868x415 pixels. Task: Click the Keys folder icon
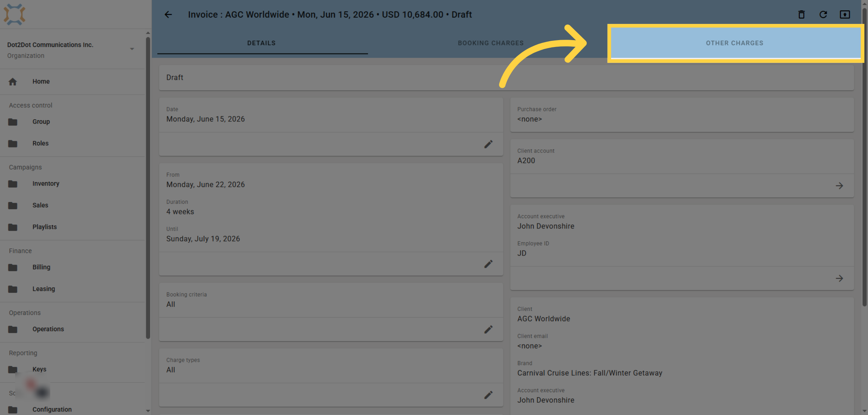[13, 369]
